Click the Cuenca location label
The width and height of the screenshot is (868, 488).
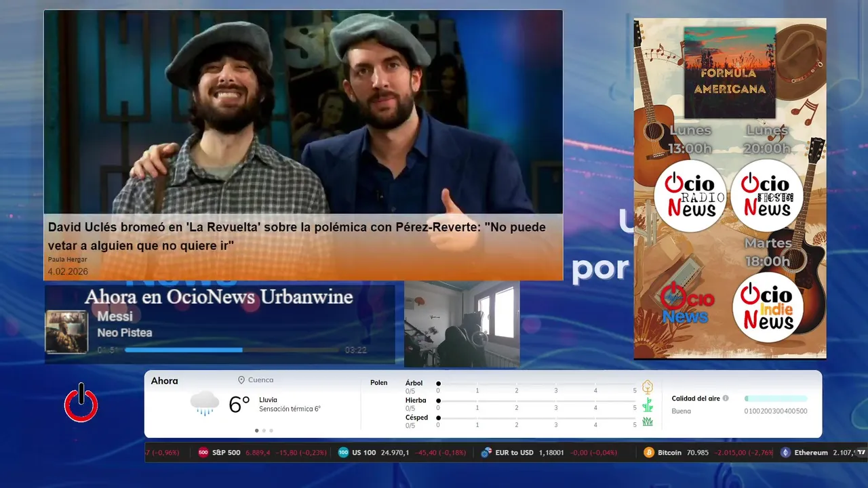click(x=261, y=380)
